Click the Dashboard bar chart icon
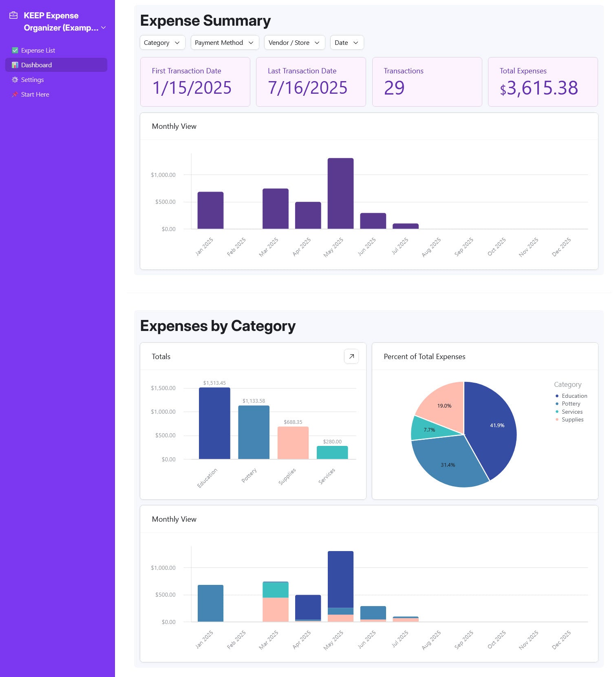Screen dimensions: 616x677 click(15, 65)
